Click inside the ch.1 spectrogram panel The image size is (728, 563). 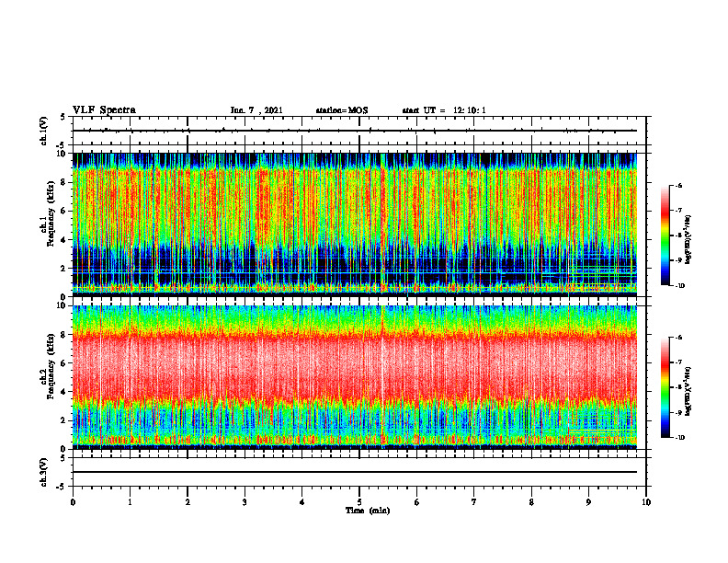[x=355, y=224]
